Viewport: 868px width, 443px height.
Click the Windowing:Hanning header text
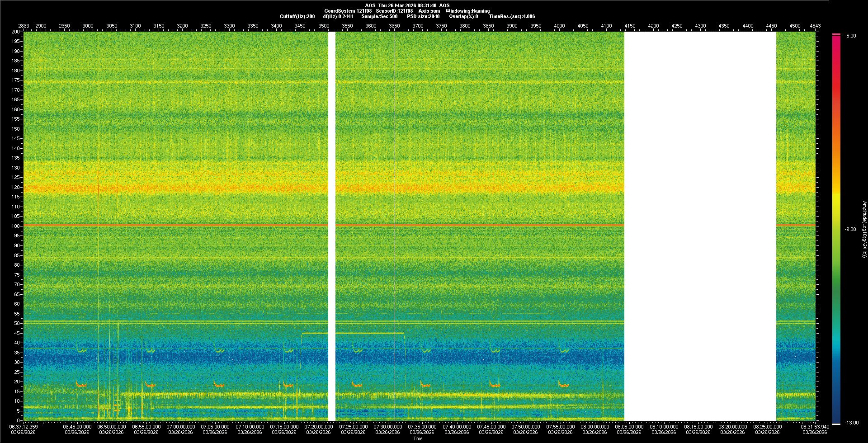click(x=467, y=11)
